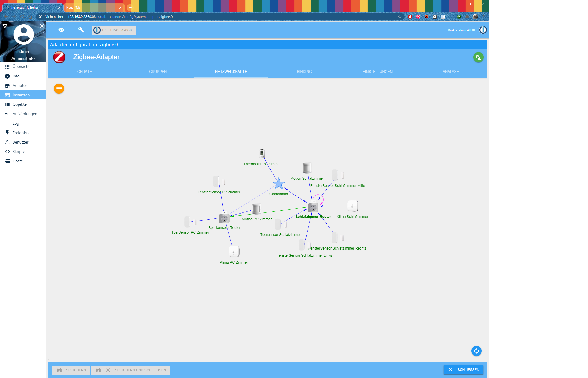Click the blue refresh map button
Image resolution: width=588 pixels, height=378 pixels.
click(x=476, y=351)
